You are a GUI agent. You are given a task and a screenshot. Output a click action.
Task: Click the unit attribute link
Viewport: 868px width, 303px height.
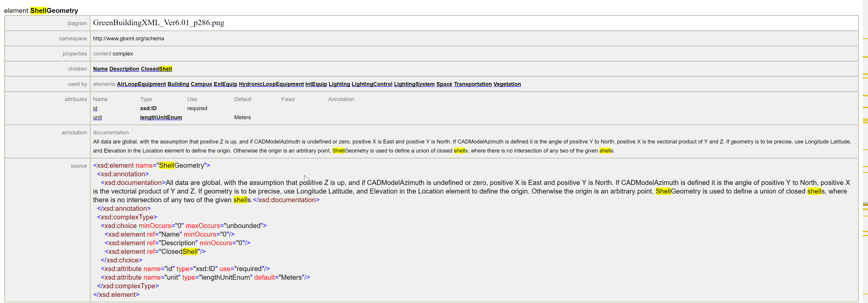pyautogui.click(x=97, y=117)
